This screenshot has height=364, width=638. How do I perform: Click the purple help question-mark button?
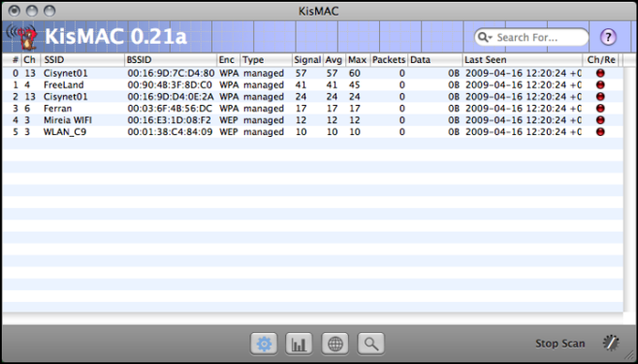pyautogui.click(x=608, y=38)
